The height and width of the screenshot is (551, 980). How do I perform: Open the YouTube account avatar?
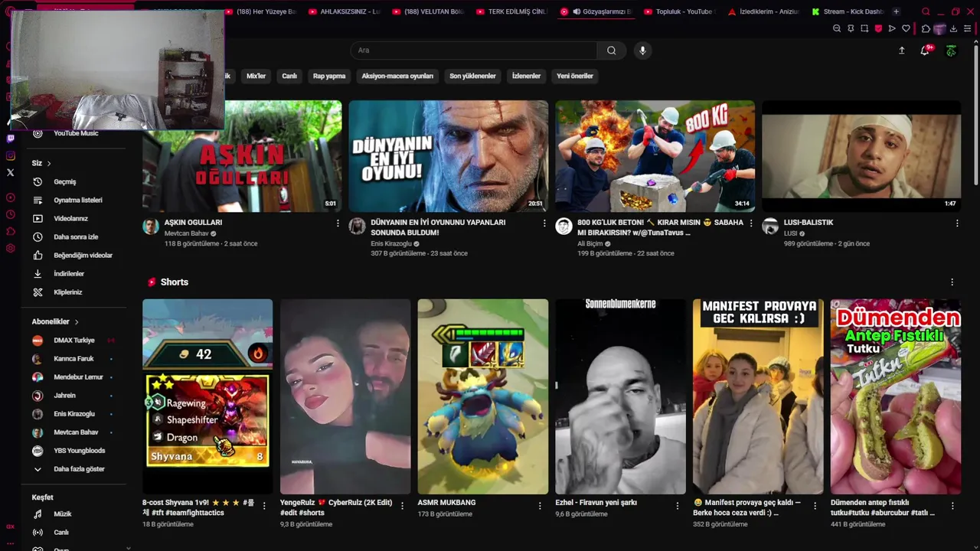(951, 51)
